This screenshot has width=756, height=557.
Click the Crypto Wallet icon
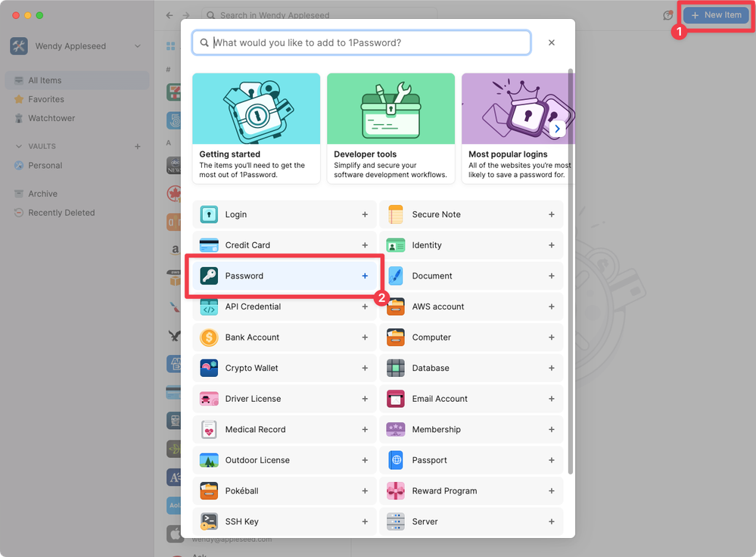click(209, 369)
